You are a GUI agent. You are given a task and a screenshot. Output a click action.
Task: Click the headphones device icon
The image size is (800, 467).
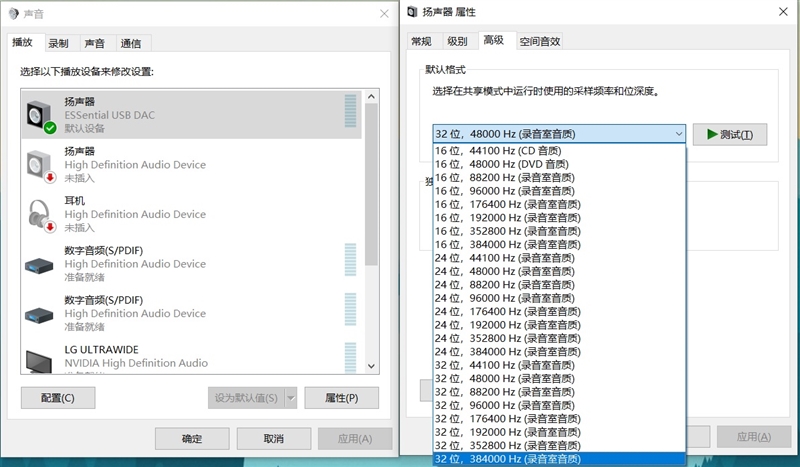[x=40, y=216]
